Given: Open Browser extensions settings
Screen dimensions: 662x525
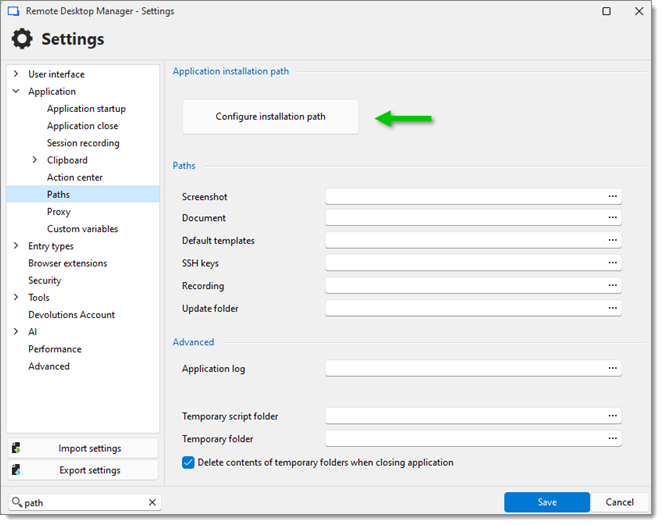Looking at the screenshot, I should click(68, 263).
